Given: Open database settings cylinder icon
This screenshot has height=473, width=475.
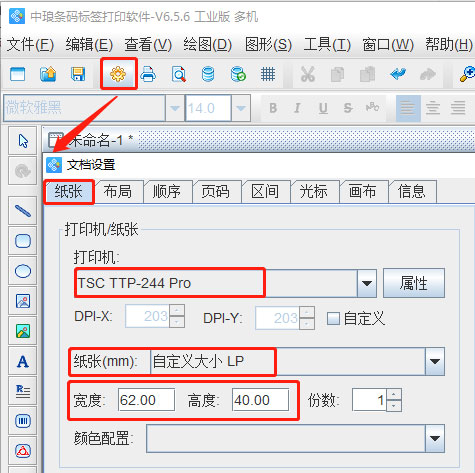Looking at the screenshot, I should [x=208, y=74].
